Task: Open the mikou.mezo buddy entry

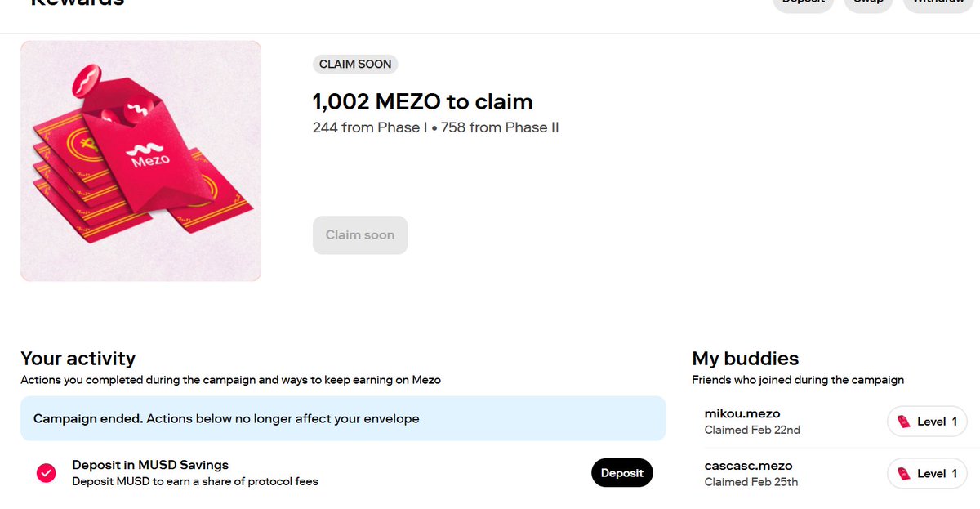Action: click(742, 413)
